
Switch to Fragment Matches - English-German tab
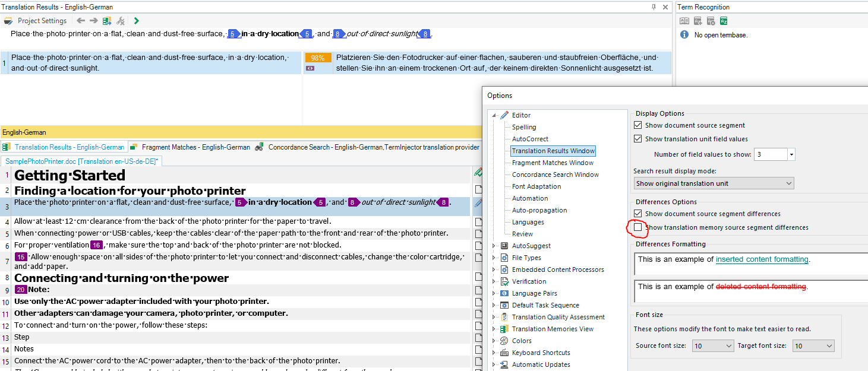191,147
